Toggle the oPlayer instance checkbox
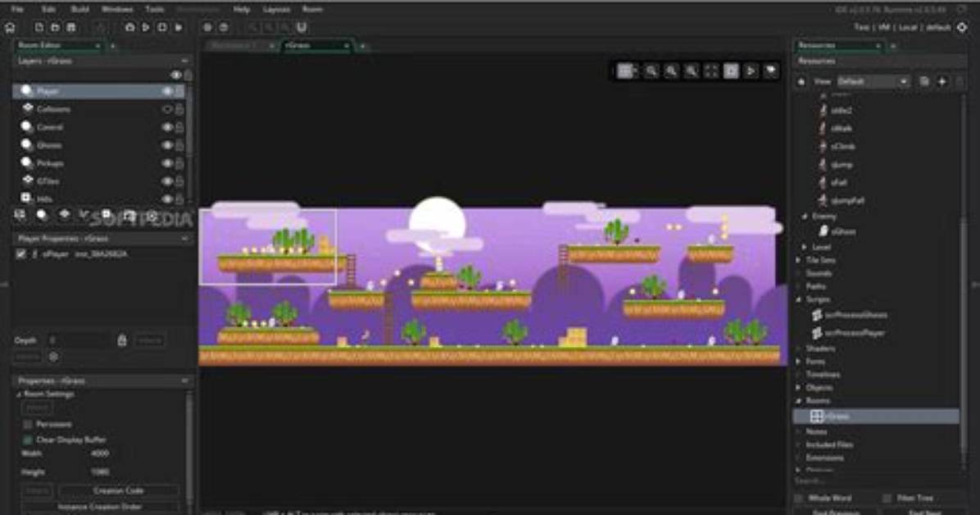This screenshot has width=980, height=515. [x=20, y=254]
